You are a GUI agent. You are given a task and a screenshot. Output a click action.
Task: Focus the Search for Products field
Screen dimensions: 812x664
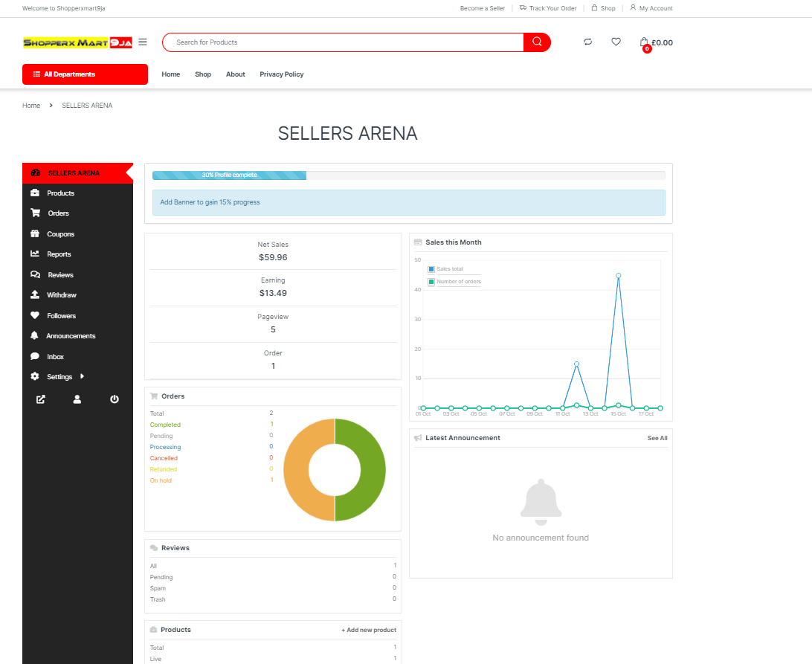pyautogui.click(x=343, y=42)
